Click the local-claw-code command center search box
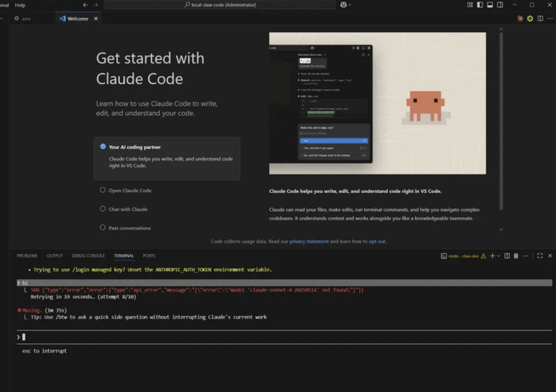Viewport: 556px width, 392px height. coord(220,5)
